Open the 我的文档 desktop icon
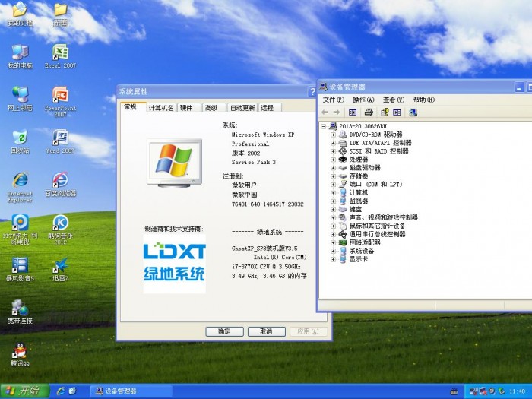This screenshot has height=399, width=532. (x=20, y=14)
